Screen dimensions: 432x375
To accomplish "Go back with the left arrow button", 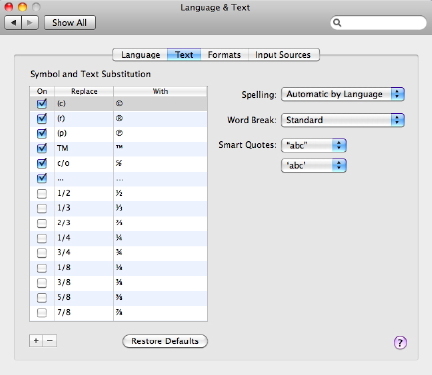I will click(13, 23).
